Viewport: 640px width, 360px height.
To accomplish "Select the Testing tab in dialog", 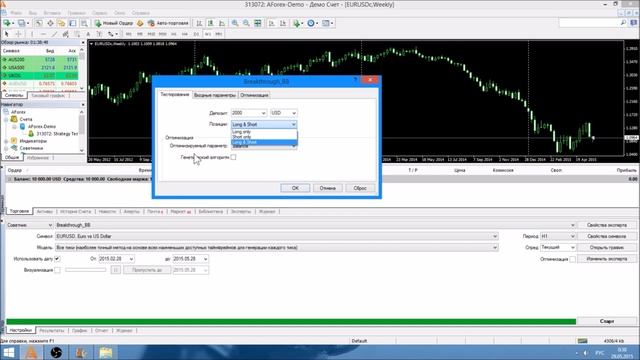I will click(175, 95).
